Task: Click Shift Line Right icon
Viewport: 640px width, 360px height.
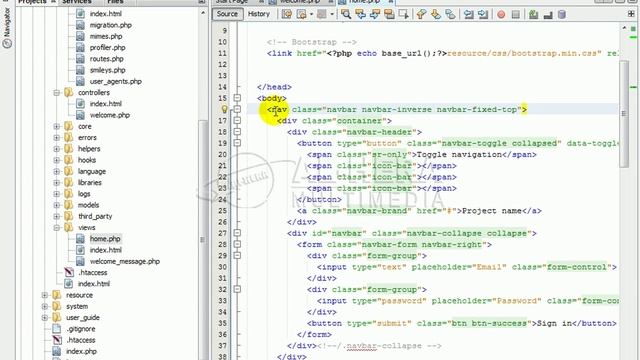Action: 483,14
